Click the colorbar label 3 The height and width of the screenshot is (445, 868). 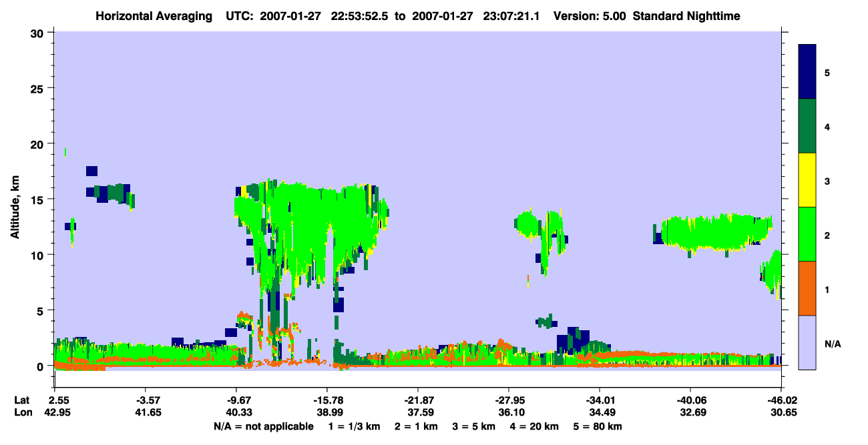click(x=827, y=181)
